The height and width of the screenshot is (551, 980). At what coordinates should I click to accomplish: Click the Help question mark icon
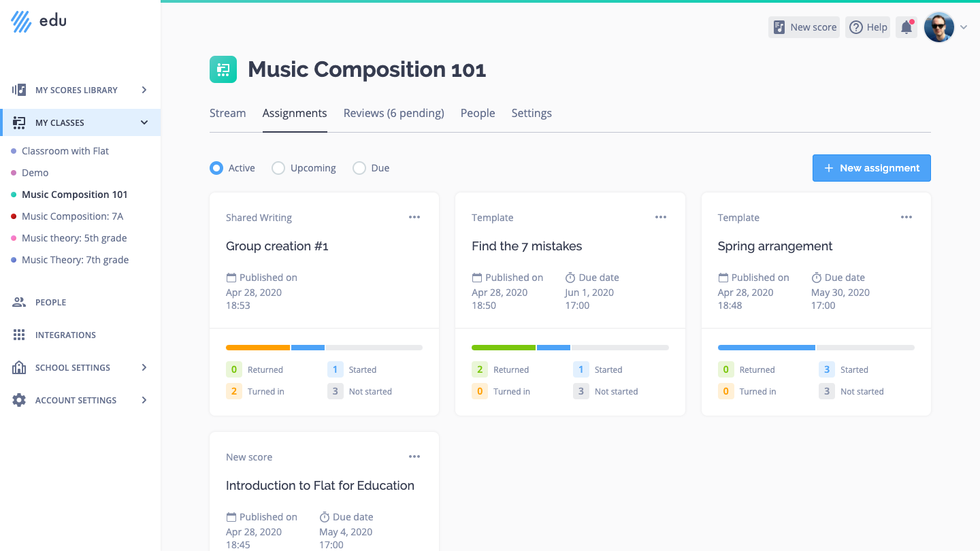[856, 27]
